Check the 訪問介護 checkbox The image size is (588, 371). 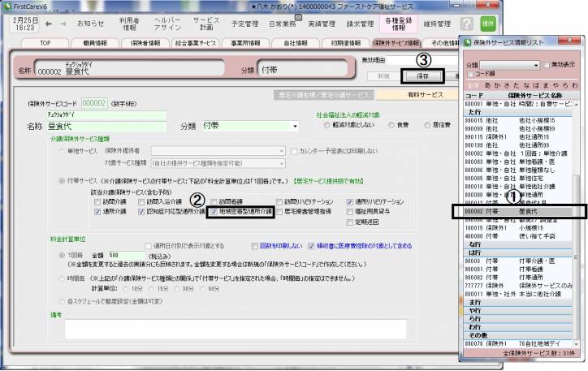[97, 201]
